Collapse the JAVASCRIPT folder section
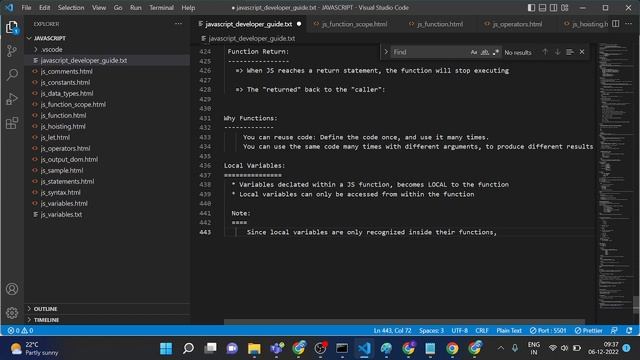Viewport: 640px width, 360px height. [x=50, y=38]
